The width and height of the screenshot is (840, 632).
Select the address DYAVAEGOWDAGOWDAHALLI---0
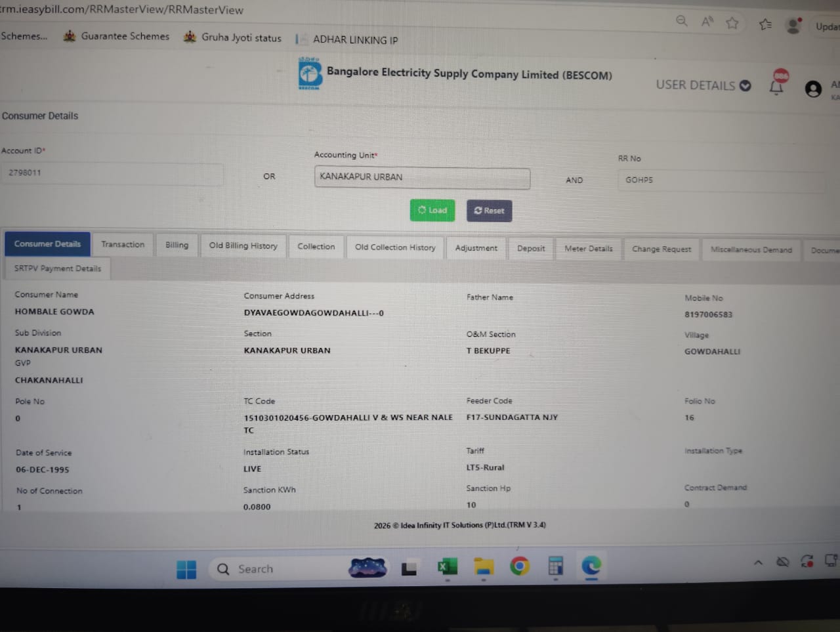314,313
